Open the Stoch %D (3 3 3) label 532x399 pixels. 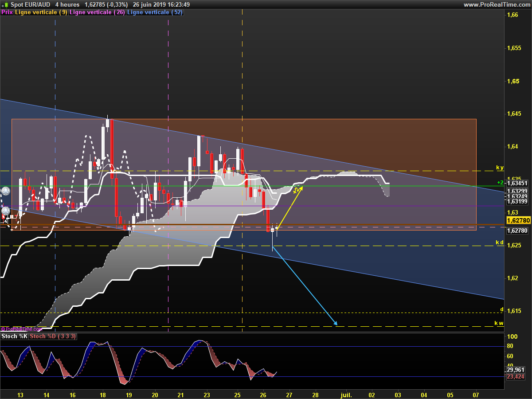coord(53,336)
